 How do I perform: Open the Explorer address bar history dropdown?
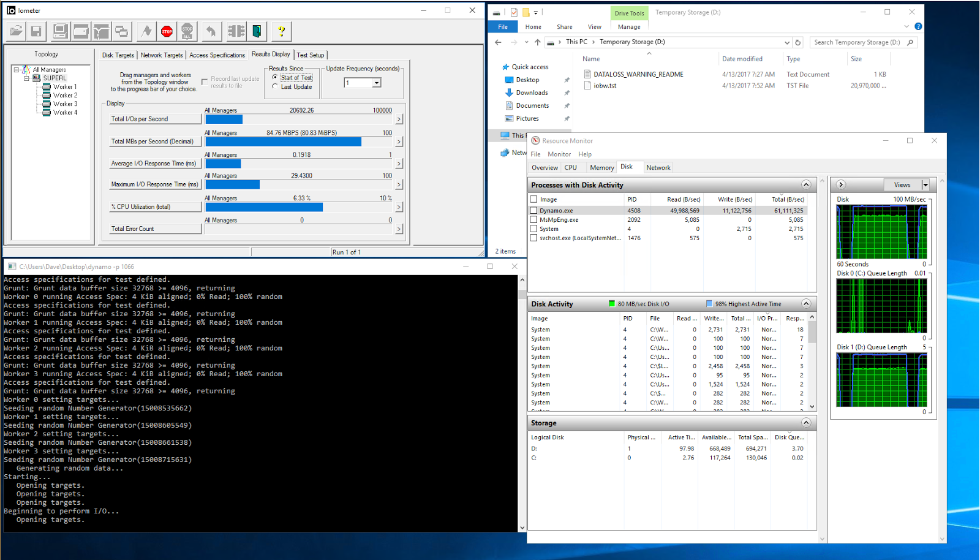787,42
